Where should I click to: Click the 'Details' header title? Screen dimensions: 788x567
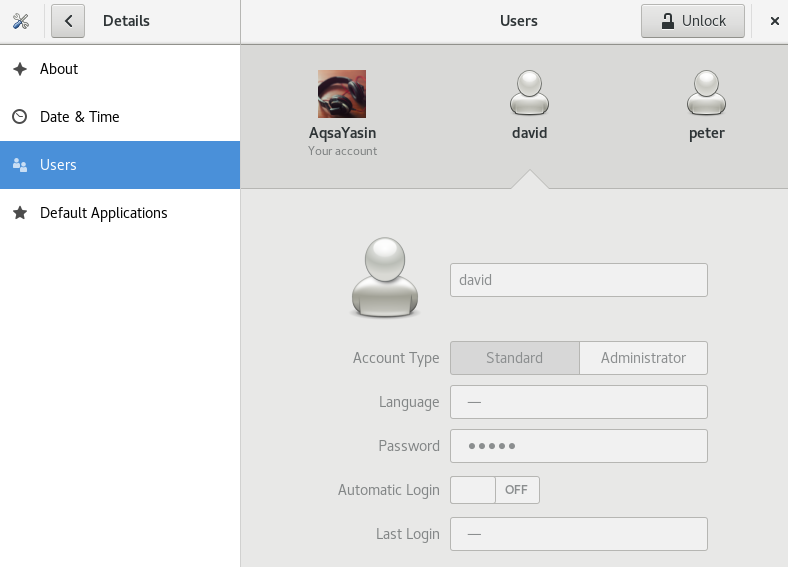pyautogui.click(x=126, y=21)
